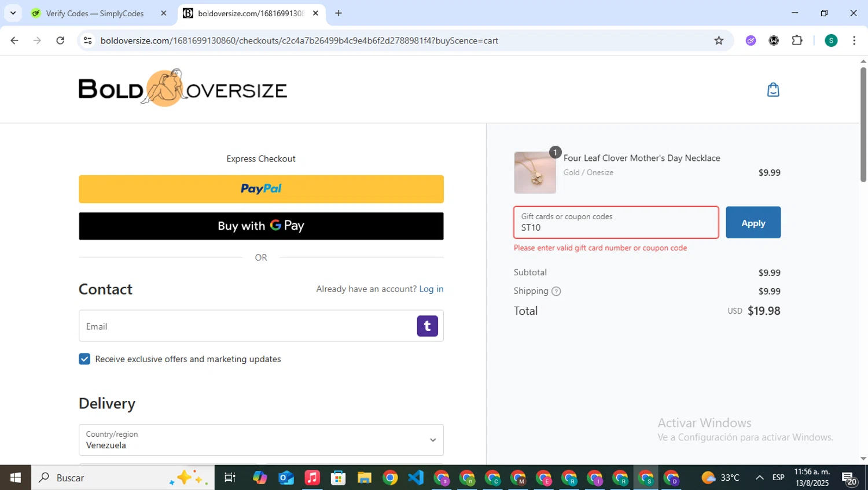Show shipping info question mark tooltip
Viewport: 868px width, 490px height.
[556, 291]
